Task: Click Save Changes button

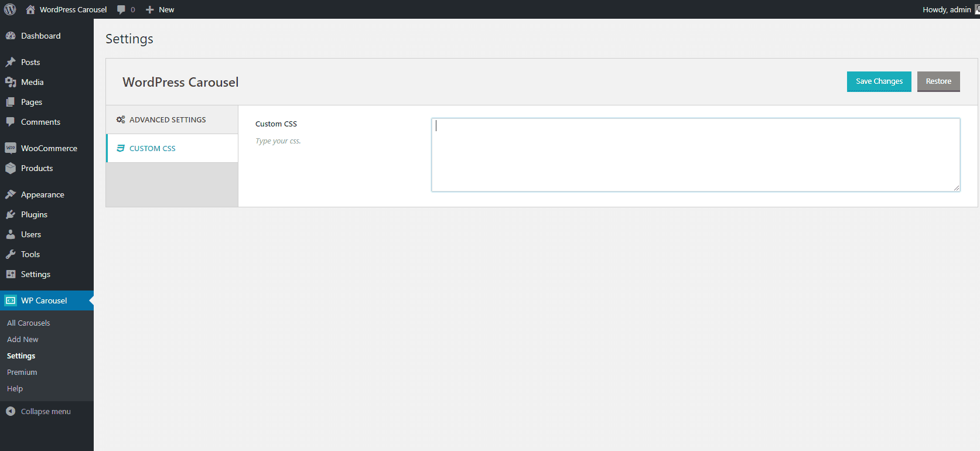Action: click(x=879, y=81)
